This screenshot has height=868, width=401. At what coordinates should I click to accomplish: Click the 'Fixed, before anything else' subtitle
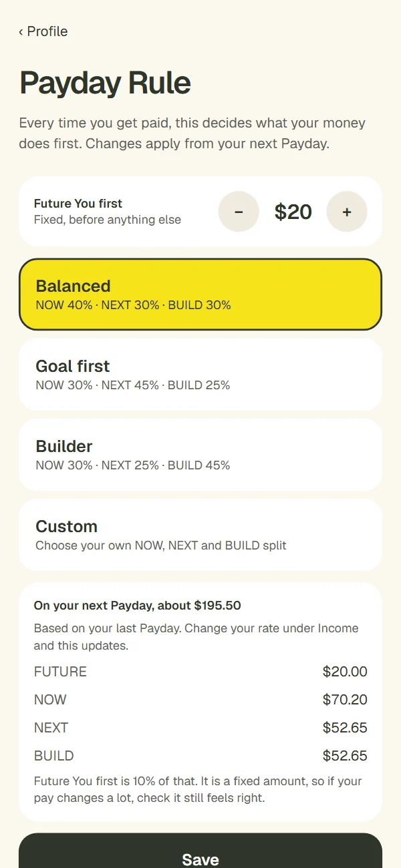coord(108,220)
